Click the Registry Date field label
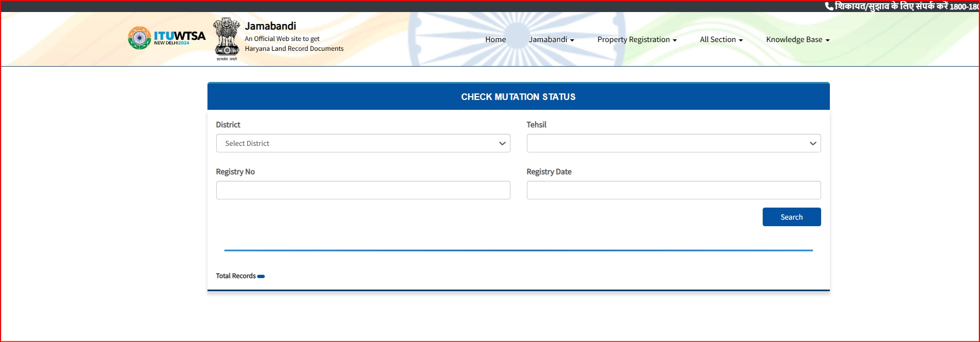This screenshot has width=980, height=342. pos(549,172)
